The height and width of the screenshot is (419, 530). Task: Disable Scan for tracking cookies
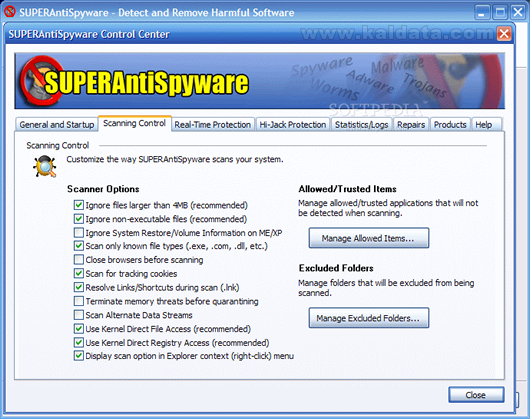click(78, 273)
